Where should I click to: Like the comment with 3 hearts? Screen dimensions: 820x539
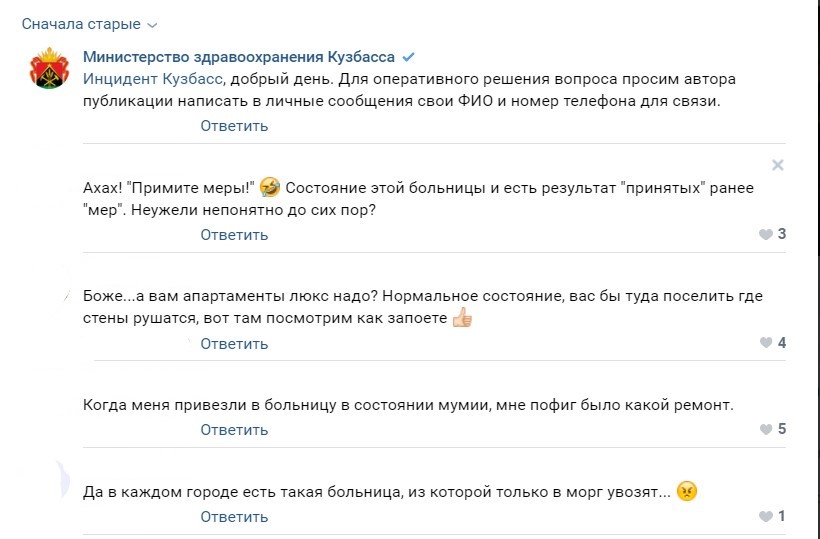[772, 234]
